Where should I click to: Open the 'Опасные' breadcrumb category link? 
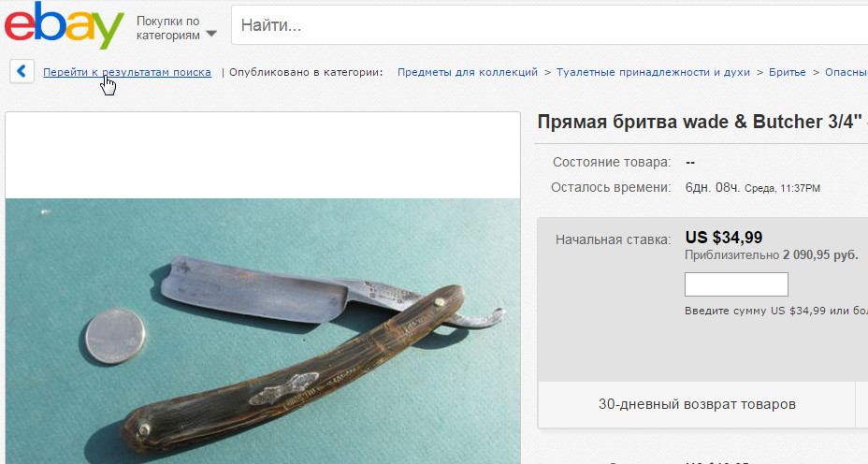[846, 72]
